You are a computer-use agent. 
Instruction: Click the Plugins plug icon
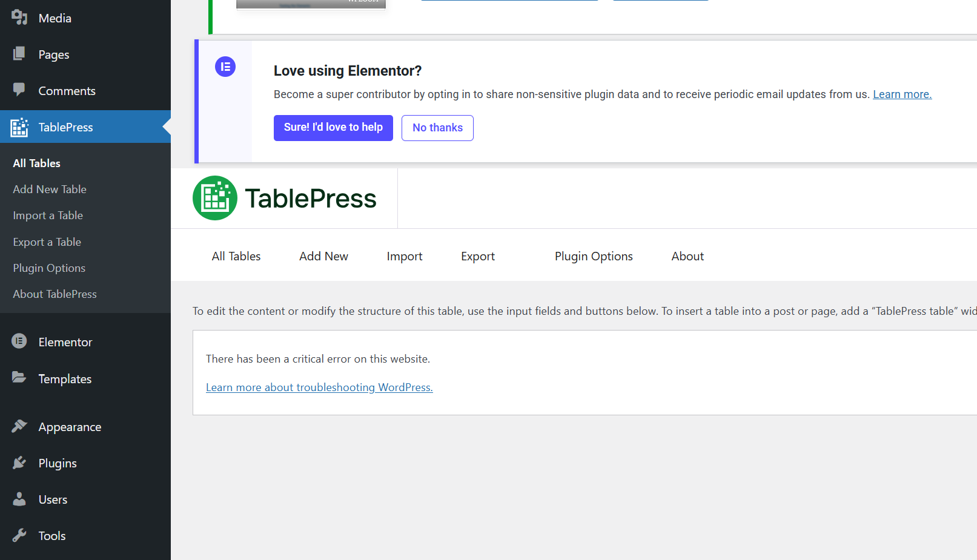[x=19, y=463]
